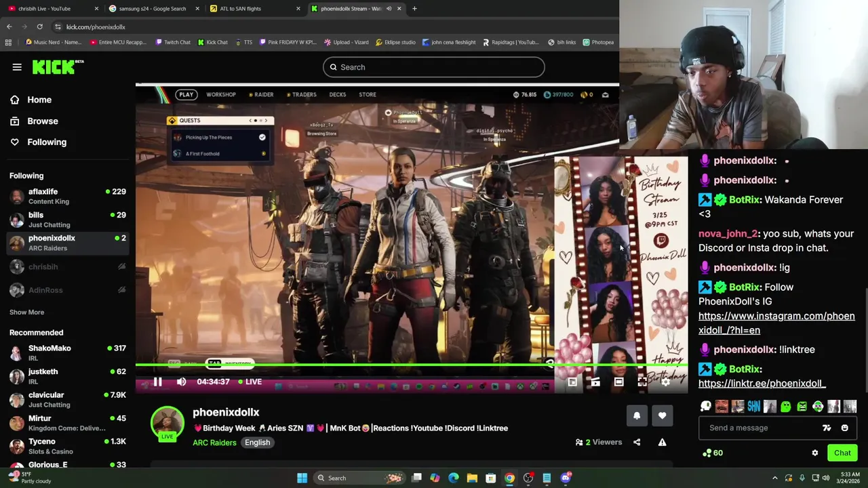Mute the stream volume
The image size is (868, 488).
[x=181, y=382]
